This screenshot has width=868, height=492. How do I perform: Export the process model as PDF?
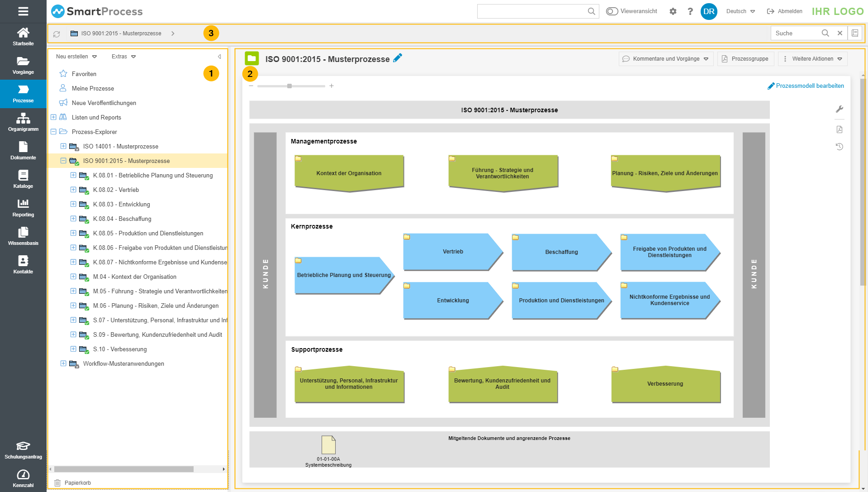(840, 129)
